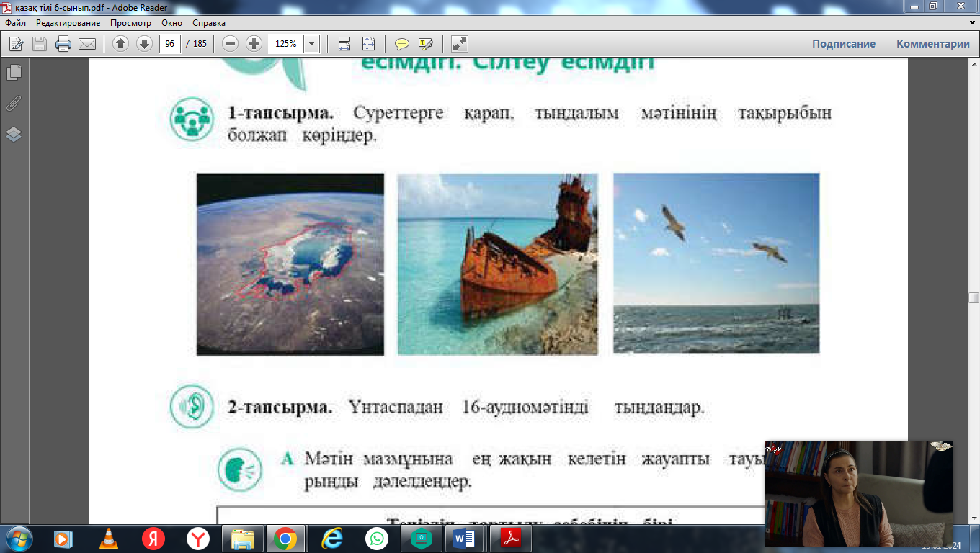Screen dimensions: 980x553
Task: Click the create/edit PDF online icon
Action: pos(16,44)
